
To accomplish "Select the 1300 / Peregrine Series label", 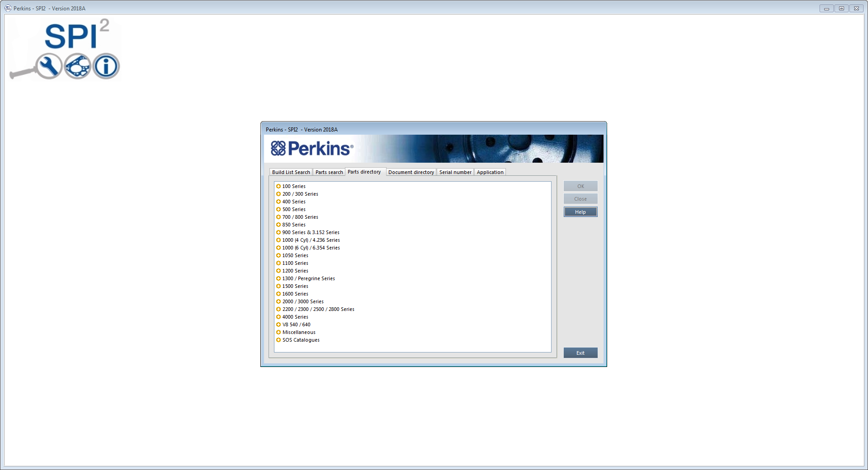I will click(309, 278).
